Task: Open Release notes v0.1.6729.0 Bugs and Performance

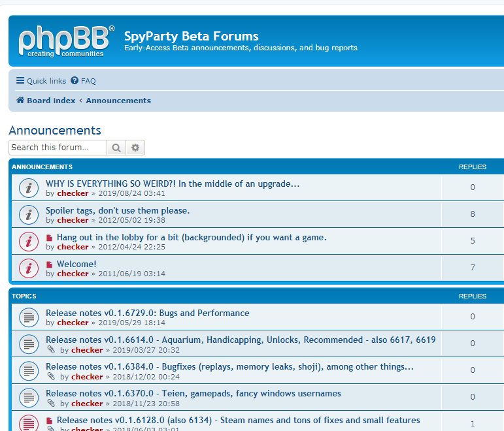Action: coord(148,313)
